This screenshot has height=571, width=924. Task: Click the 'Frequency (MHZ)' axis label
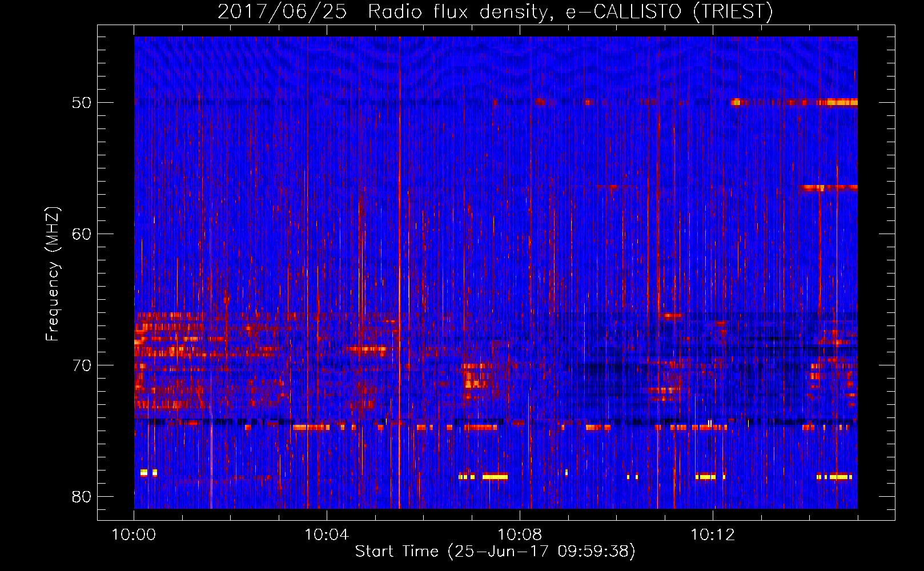[53, 274]
